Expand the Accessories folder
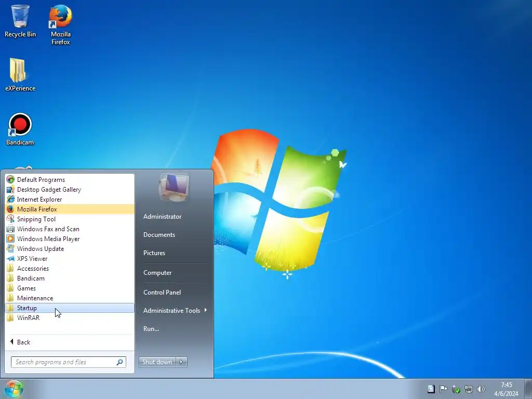Image resolution: width=532 pixels, height=399 pixels. click(70, 268)
